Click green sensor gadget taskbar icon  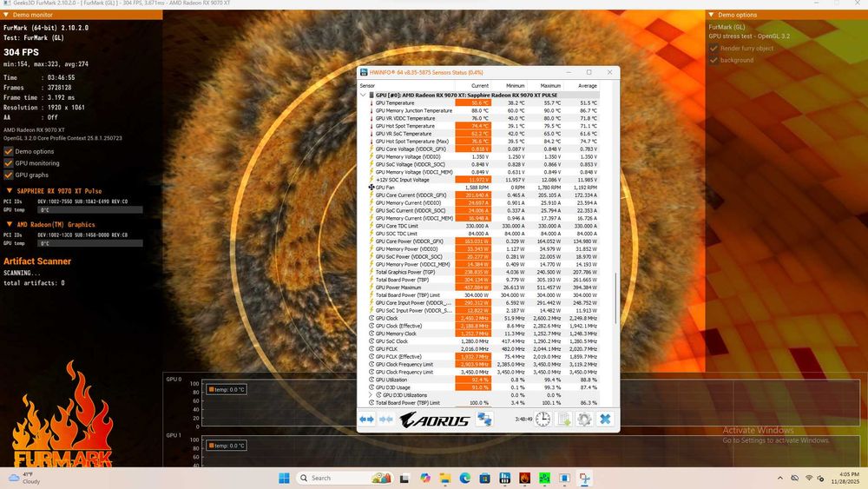[x=545, y=478]
